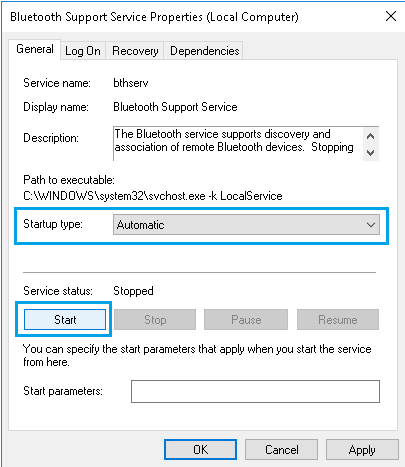Open the Startup type dropdown set to Automatic
This screenshot has height=467, width=405.
click(x=246, y=225)
